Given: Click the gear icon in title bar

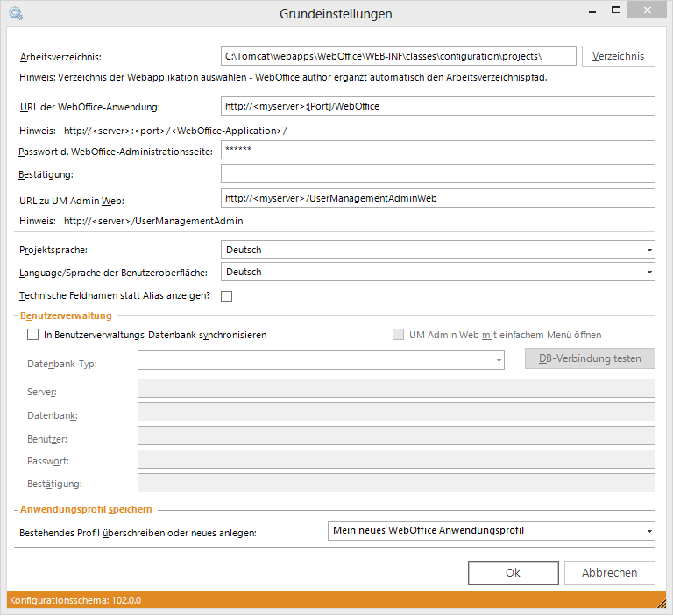Looking at the screenshot, I should click(15, 13).
